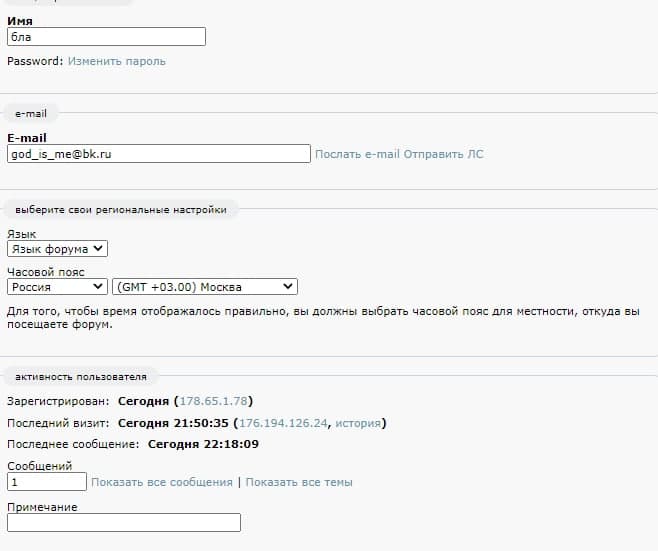Select the Показать все сообщения link

[x=162, y=482]
